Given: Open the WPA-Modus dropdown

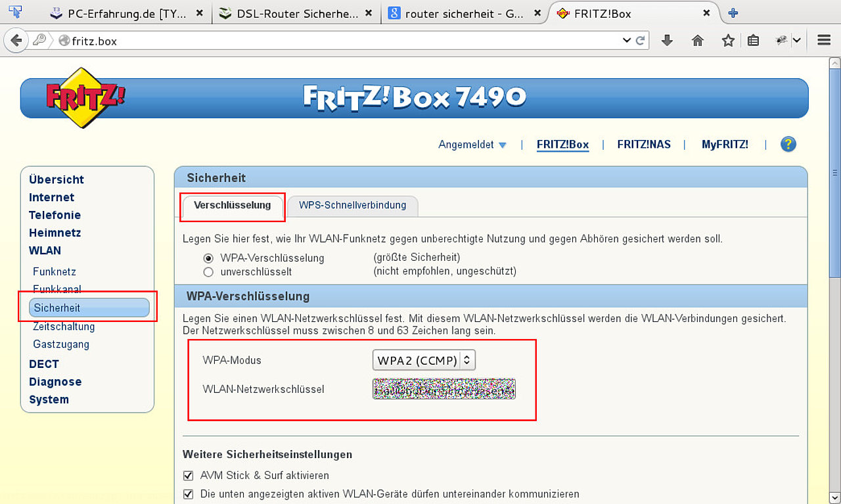Looking at the screenshot, I should [424, 360].
